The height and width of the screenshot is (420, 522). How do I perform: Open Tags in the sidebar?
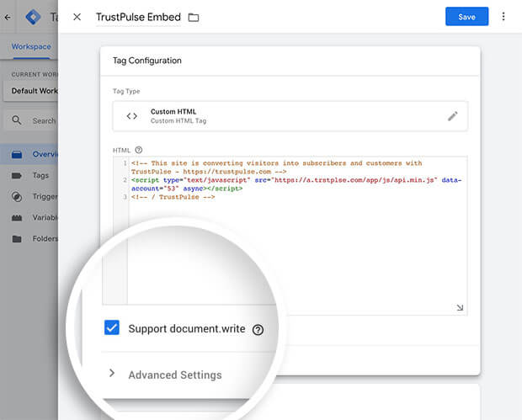(29, 175)
